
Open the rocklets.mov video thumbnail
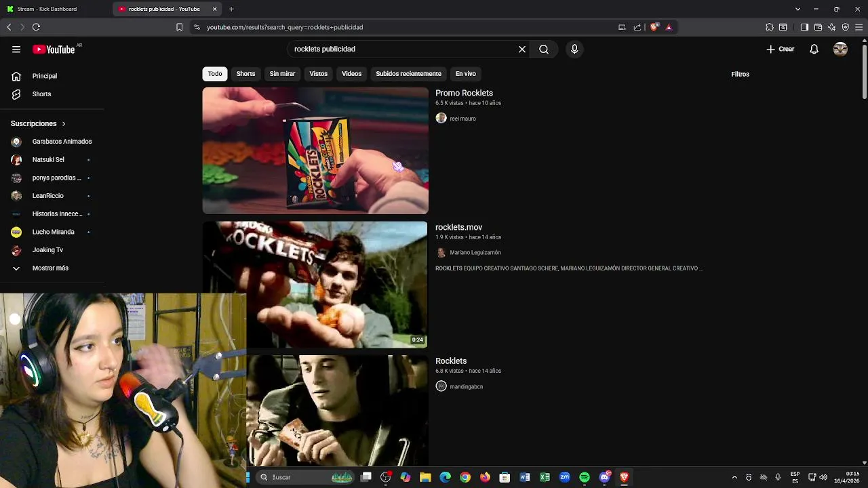point(315,285)
